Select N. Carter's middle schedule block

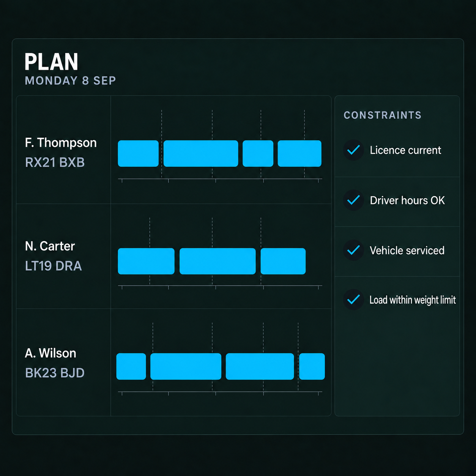218,261
